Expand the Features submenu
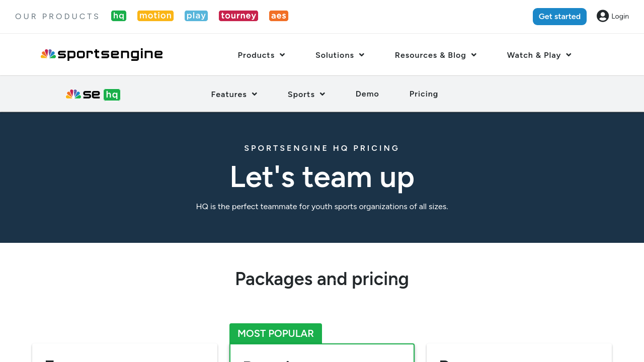 (x=234, y=95)
